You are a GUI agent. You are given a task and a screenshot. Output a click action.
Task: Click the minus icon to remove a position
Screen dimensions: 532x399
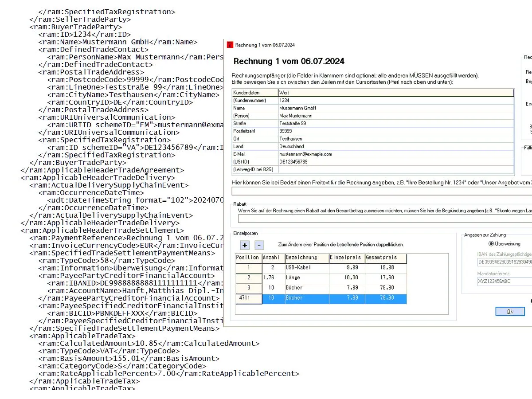(x=259, y=245)
